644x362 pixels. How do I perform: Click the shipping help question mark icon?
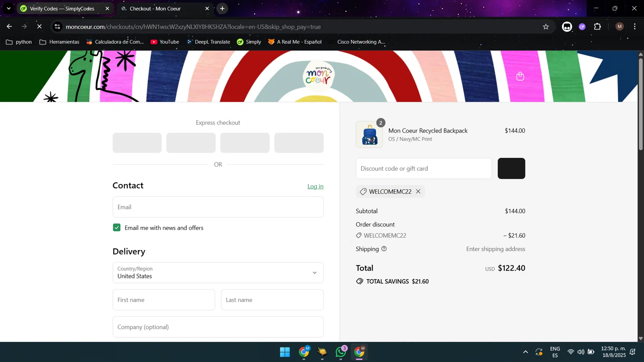click(x=384, y=249)
